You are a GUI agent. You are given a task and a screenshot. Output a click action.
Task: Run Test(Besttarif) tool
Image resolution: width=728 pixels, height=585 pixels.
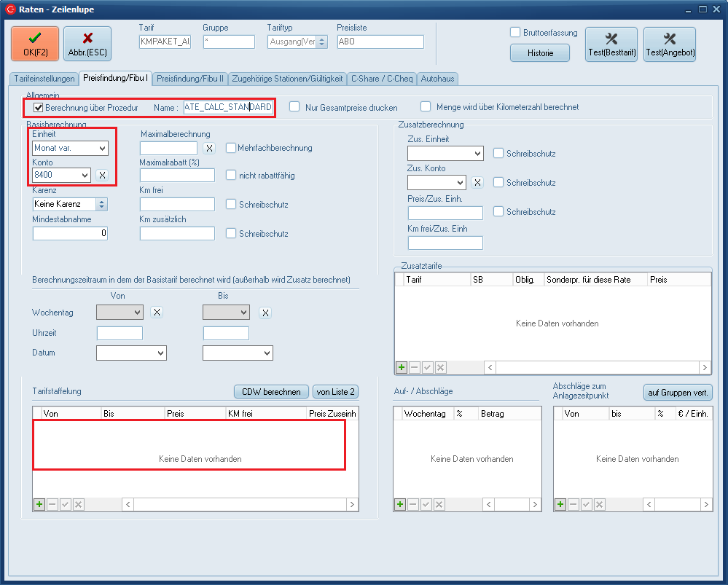611,44
